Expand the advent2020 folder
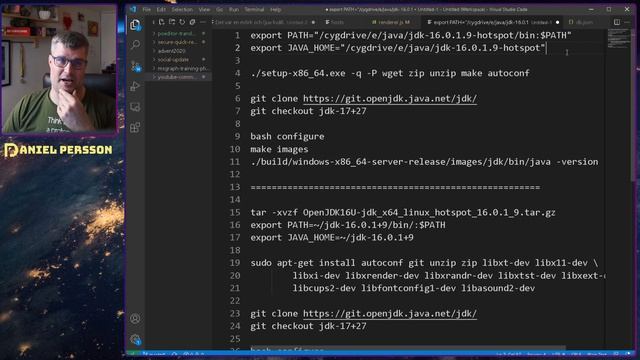This screenshot has width=640, height=360. coord(179,51)
